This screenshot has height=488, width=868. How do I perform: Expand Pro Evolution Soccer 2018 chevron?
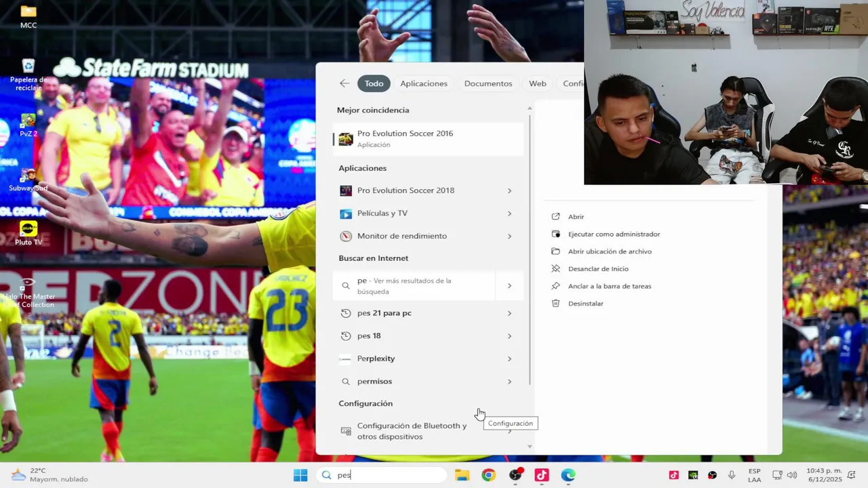click(509, 191)
